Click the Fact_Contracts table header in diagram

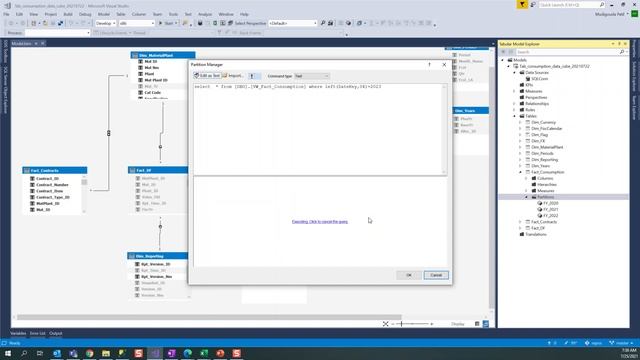tap(55, 171)
